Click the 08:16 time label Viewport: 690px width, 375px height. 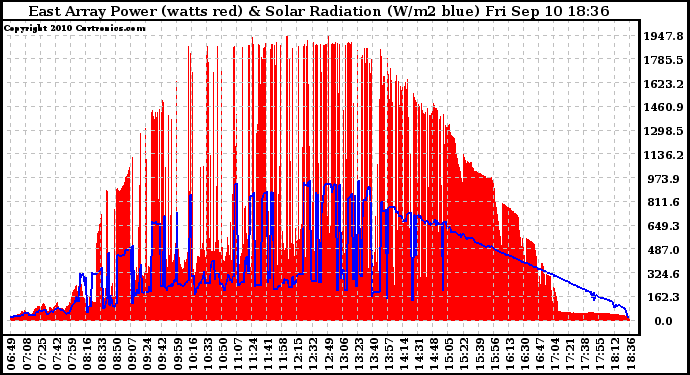click(x=86, y=354)
